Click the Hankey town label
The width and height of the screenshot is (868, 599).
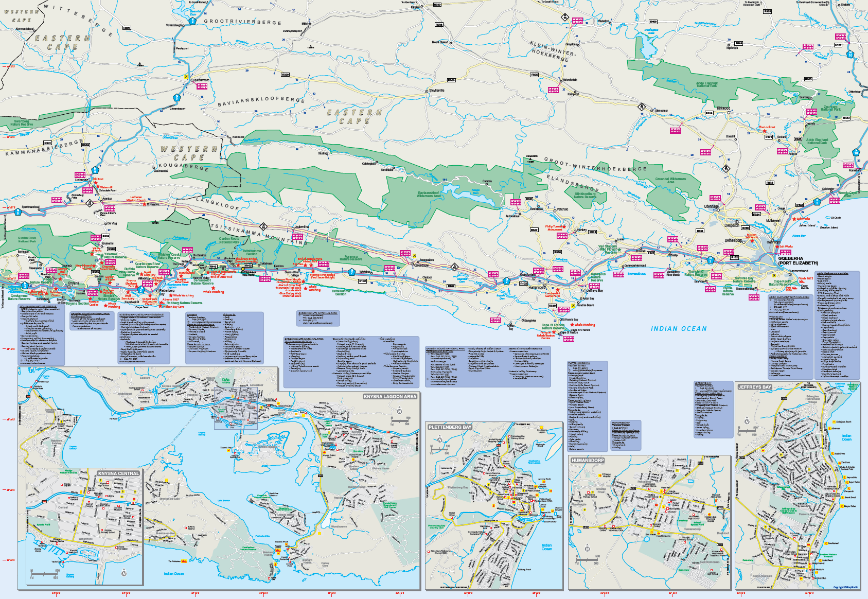[581, 230]
